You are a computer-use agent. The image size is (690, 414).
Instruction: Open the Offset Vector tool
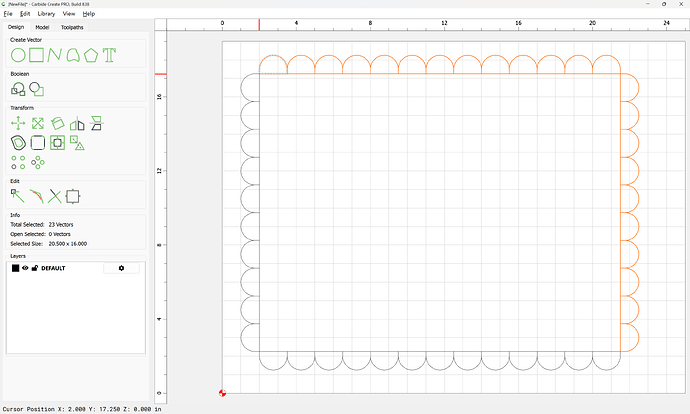[x=18, y=143]
